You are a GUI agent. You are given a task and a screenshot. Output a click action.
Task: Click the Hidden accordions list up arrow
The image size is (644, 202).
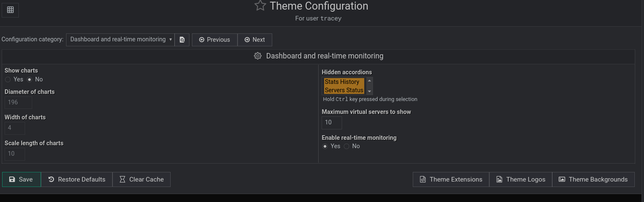pyautogui.click(x=369, y=81)
